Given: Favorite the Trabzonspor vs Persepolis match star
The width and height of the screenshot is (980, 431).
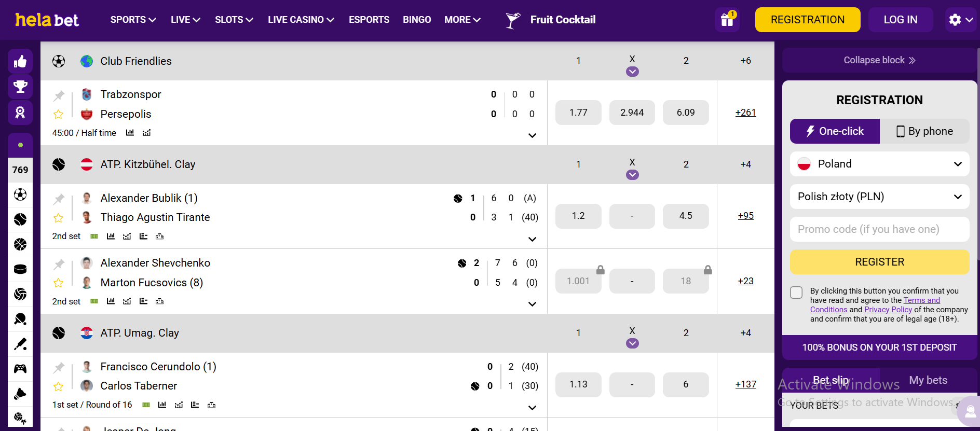Looking at the screenshot, I should coord(59,114).
